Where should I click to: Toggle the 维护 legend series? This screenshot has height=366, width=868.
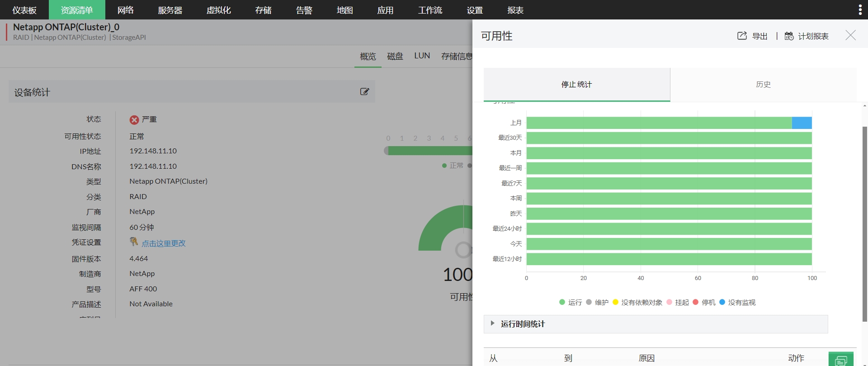click(x=597, y=302)
